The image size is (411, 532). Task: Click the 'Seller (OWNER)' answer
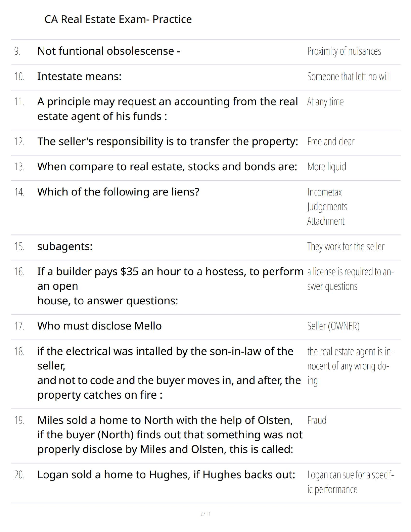coord(333,326)
